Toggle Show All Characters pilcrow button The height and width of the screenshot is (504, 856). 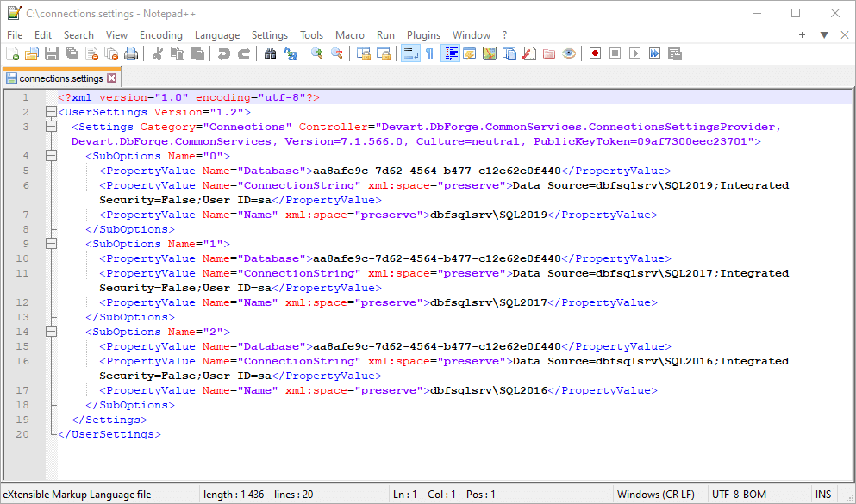(430, 53)
